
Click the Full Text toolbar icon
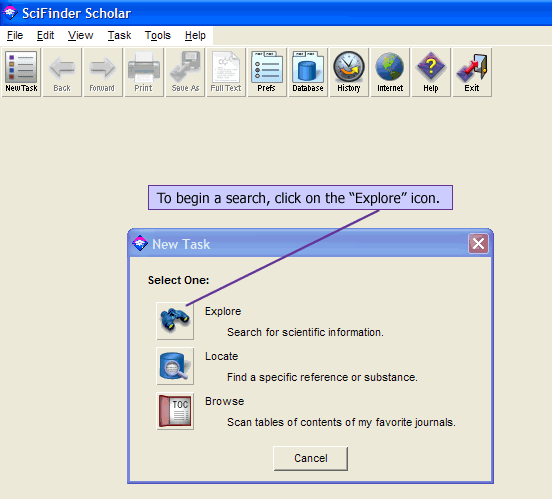pos(226,72)
